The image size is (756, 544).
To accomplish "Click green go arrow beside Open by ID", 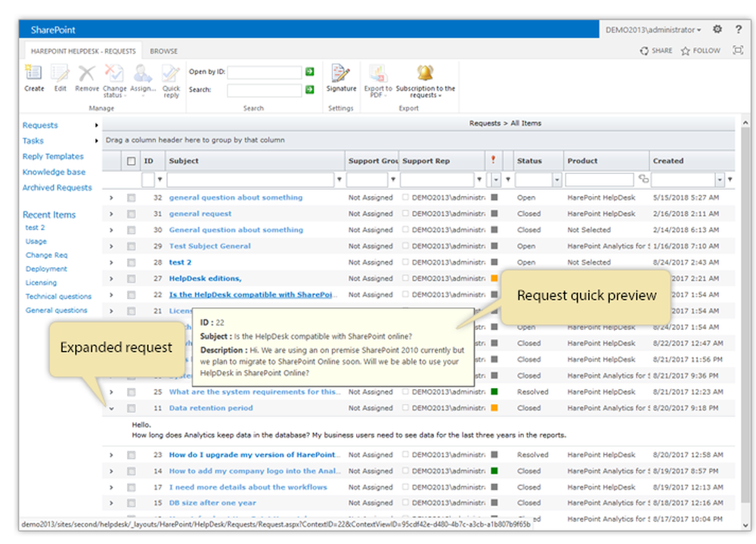I will [x=309, y=72].
